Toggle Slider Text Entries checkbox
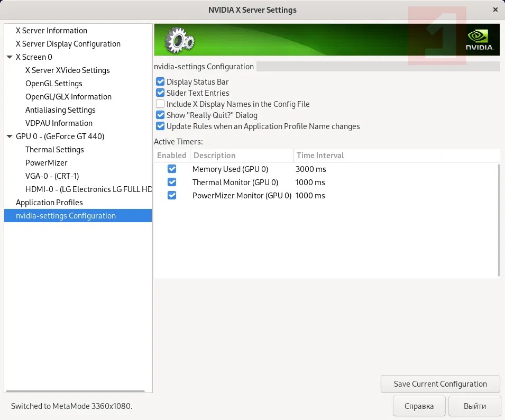 pos(160,93)
